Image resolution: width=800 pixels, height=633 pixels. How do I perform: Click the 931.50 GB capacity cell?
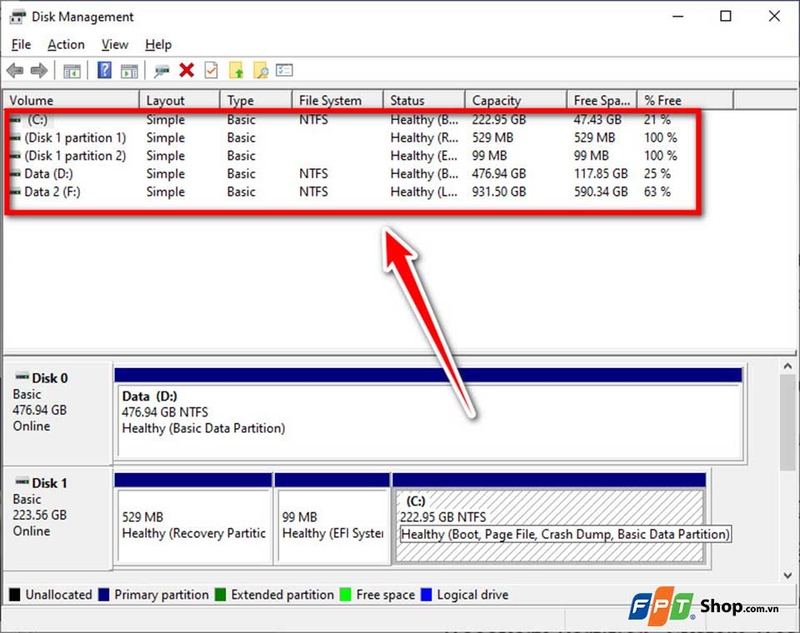(x=498, y=192)
